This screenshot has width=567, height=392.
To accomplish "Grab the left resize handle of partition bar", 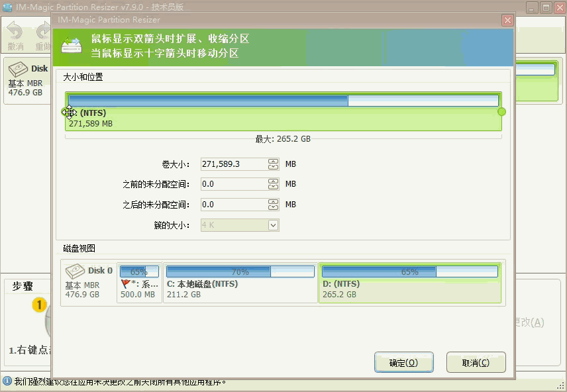I will click(x=65, y=112).
